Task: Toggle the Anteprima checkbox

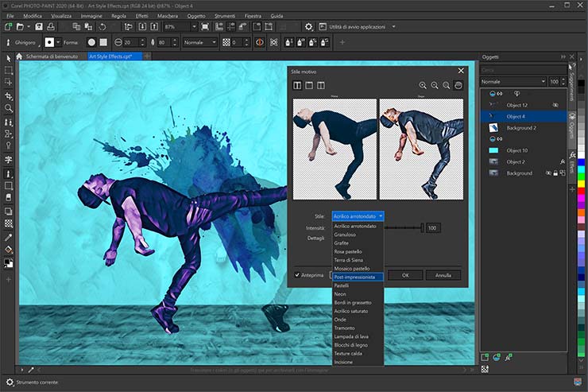Action: (x=296, y=275)
